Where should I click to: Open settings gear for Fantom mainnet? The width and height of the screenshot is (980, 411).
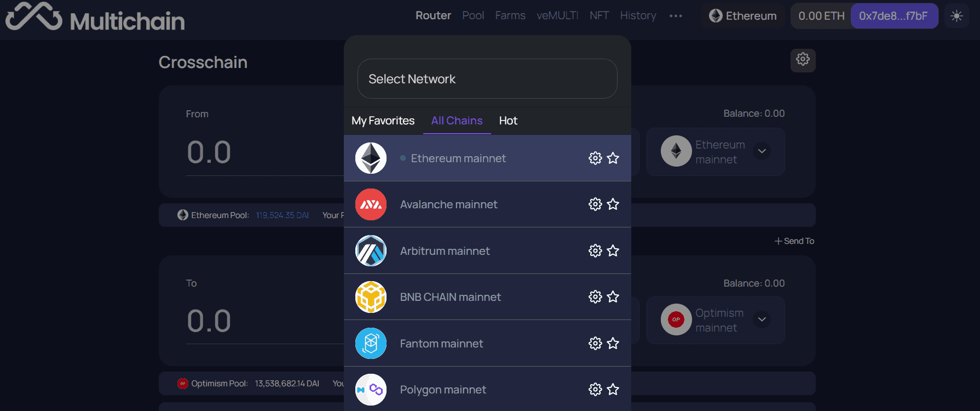(x=595, y=344)
